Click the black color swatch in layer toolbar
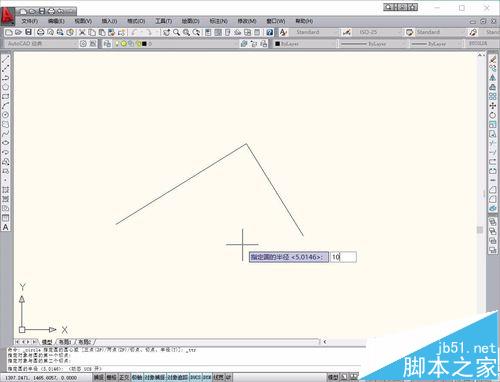This screenshot has width=500, height=382. (x=144, y=44)
